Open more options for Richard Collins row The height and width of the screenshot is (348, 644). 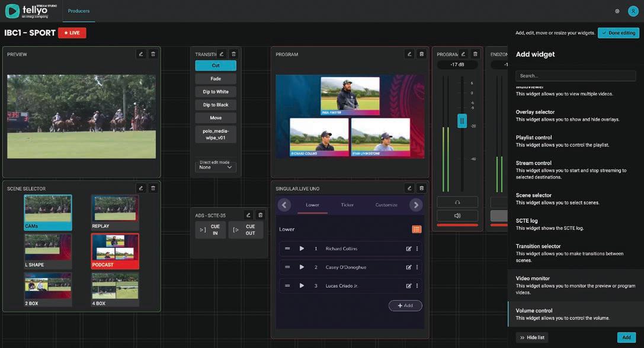point(417,249)
